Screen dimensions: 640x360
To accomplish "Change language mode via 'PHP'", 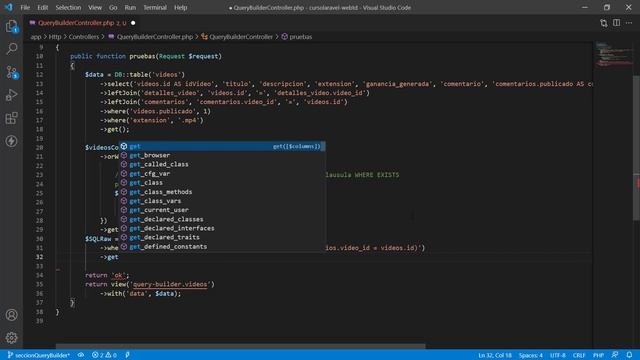I will 598,355.
